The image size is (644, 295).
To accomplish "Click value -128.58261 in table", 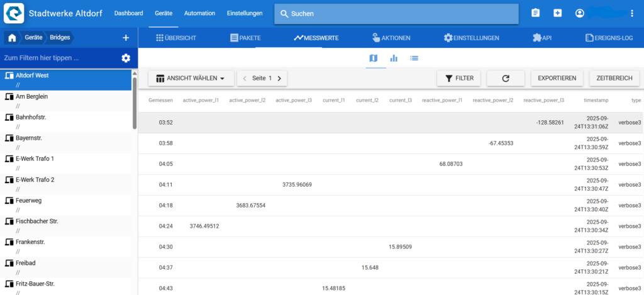I will 550,123.
